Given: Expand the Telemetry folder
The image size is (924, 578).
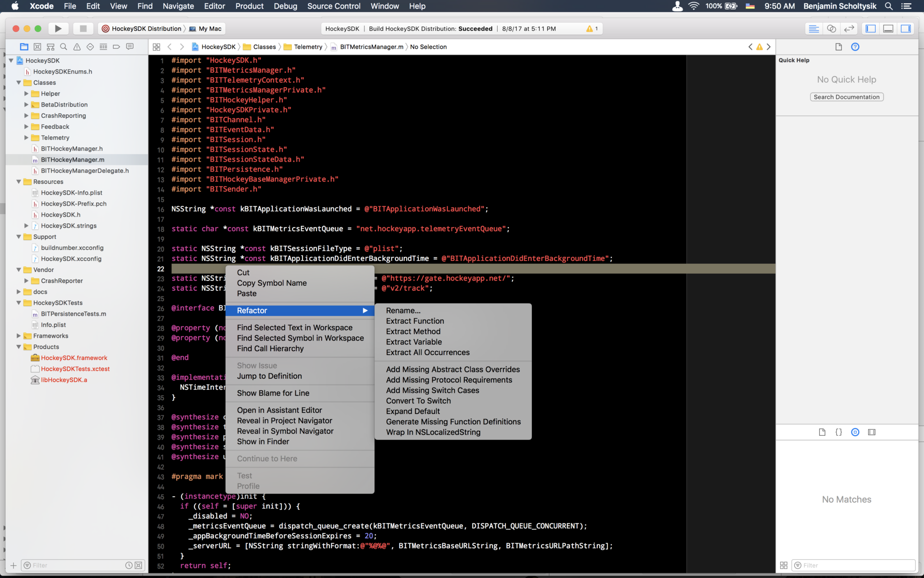Looking at the screenshot, I should (26, 138).
